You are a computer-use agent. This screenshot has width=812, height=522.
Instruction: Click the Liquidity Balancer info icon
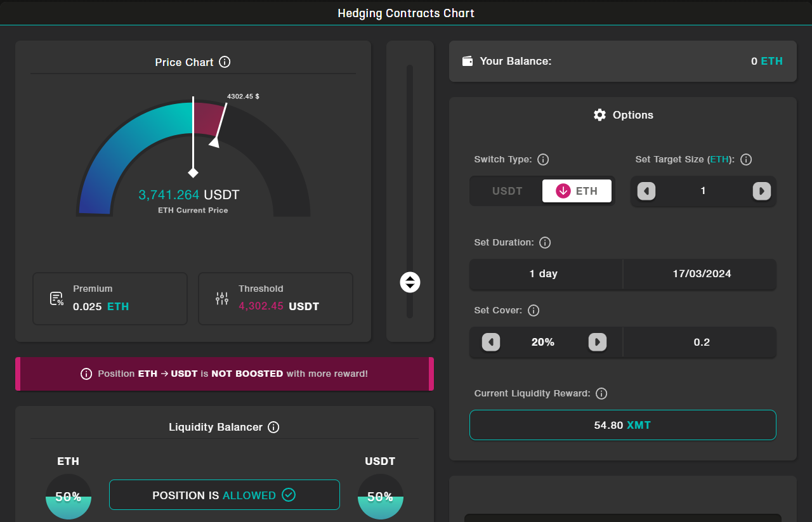pyautogui.click(x=273, y=427)
